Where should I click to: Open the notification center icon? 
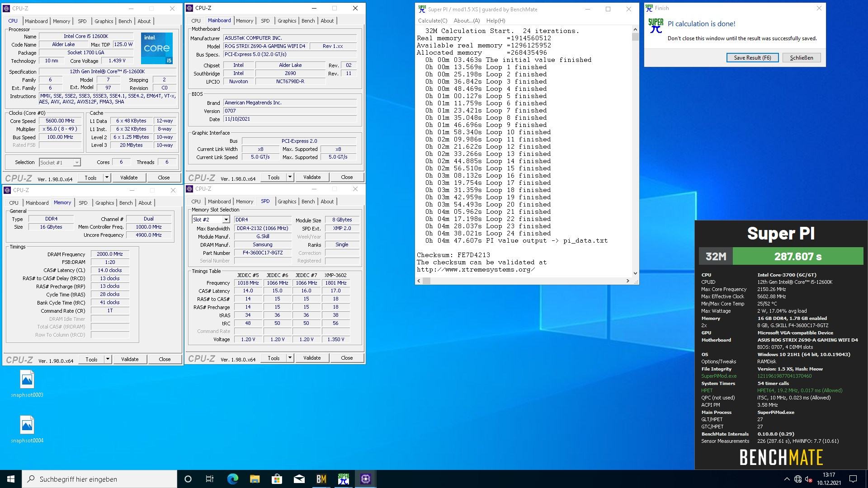(x=853, y=479)
